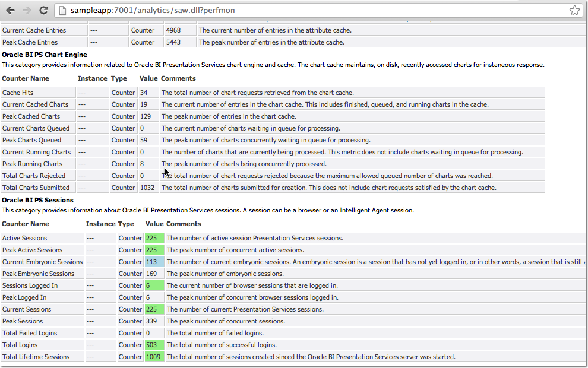Click the forward navigation arrow

(x=26, y=10)
